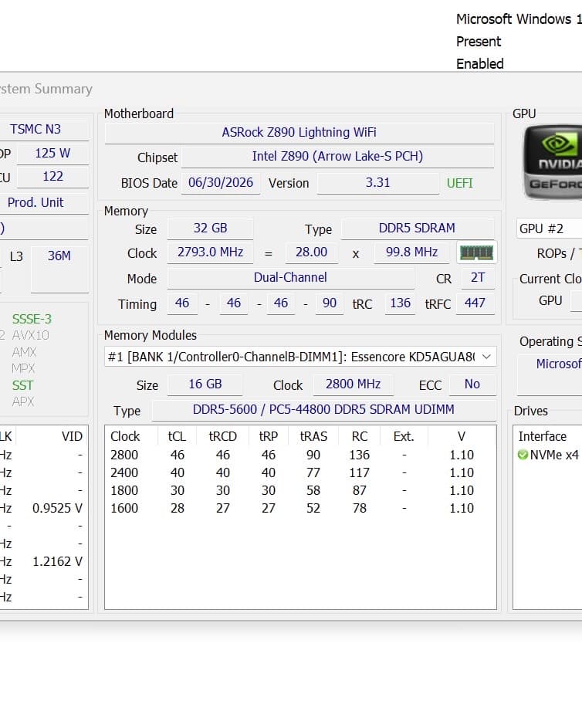This screenshot has height=728, width=582.
Task: Click the V voltage column header
Action: (462, 436)
